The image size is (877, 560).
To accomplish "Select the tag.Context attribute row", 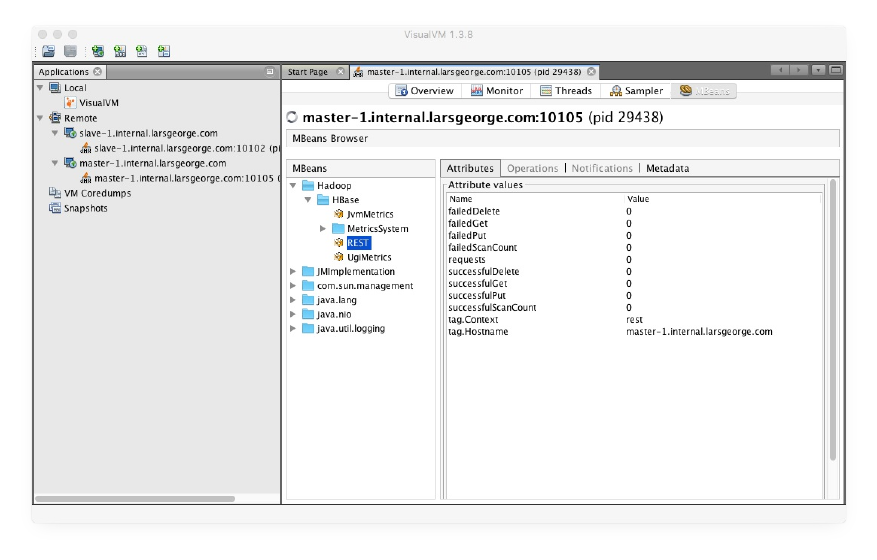I will 634,320.
